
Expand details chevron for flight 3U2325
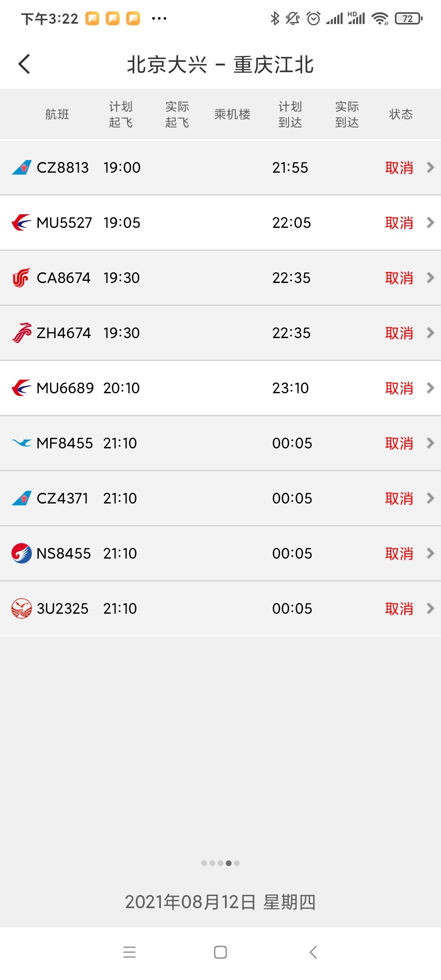pos(430,608)
